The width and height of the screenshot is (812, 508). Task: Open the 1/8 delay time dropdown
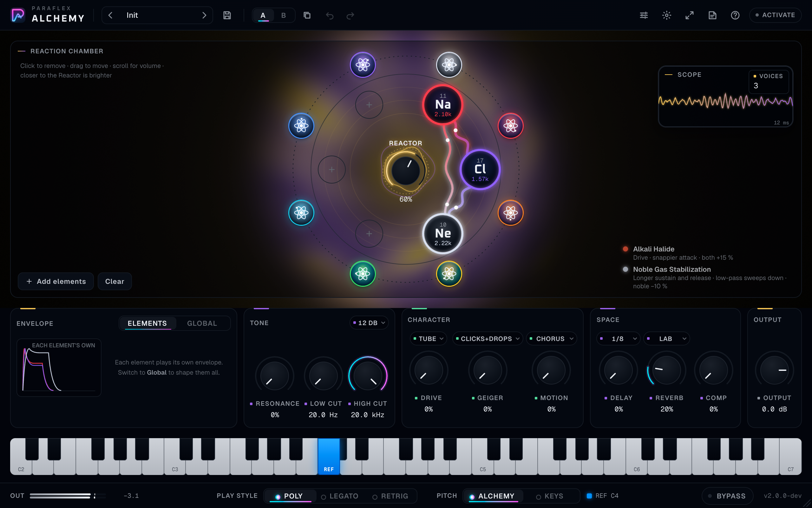tap(618, 339)
